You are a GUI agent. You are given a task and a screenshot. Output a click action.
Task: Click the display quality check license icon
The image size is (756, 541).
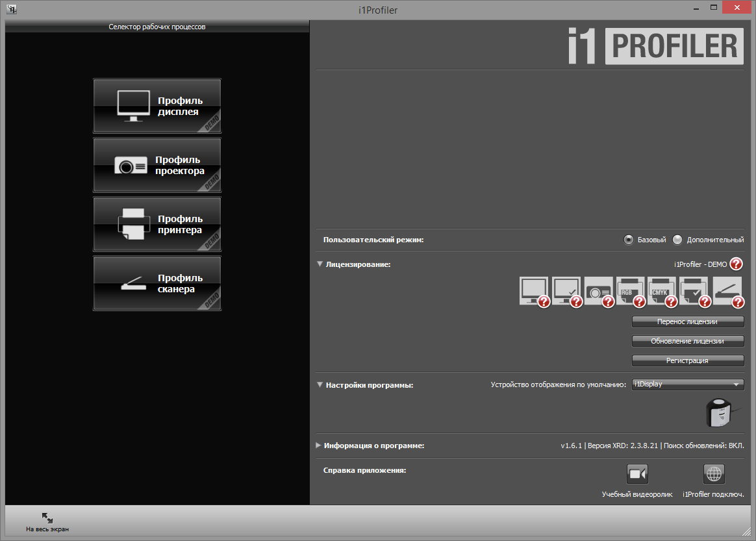566,291
